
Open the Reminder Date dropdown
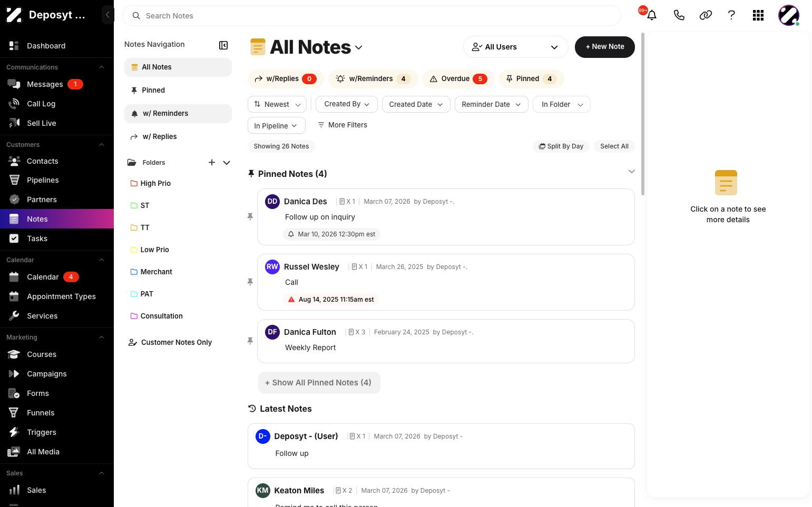(x=492, y=104)
